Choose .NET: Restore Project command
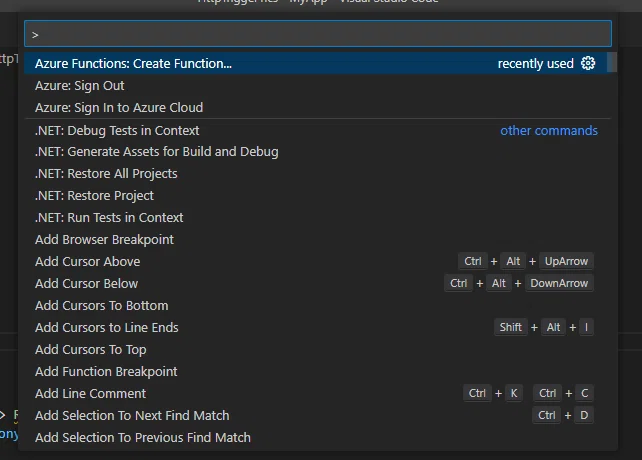 click(315, 196)
